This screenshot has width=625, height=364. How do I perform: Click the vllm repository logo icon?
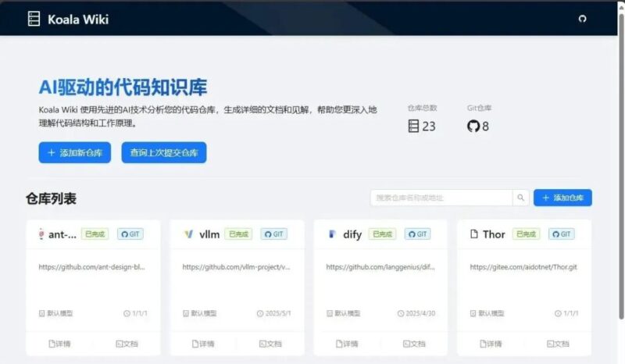coord(188,234)
